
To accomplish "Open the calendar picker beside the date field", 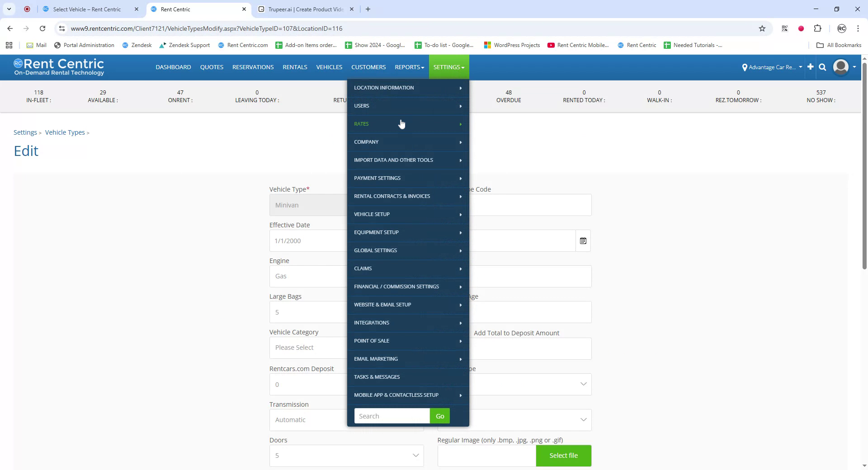I will point(583,240).
